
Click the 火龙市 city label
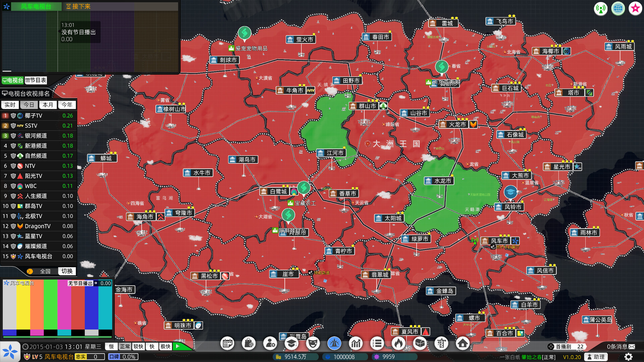tap(453, 124)
